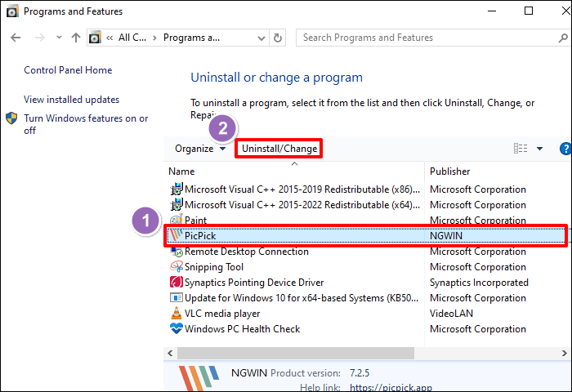Image resolution: width=572 pixels, height=392 pixels.
Task: Click the Windows PC Health Check heart icon
Action: 176,329
